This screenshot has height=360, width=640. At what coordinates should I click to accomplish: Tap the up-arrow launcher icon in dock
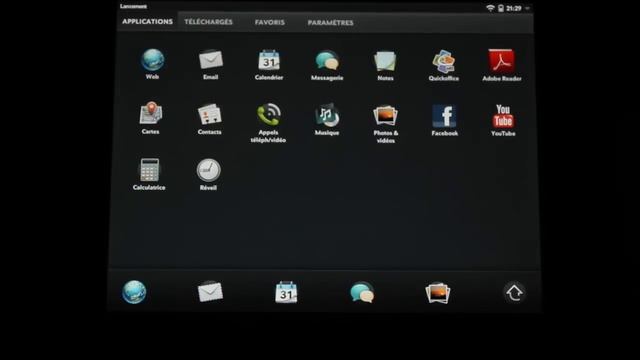[514, 293]
